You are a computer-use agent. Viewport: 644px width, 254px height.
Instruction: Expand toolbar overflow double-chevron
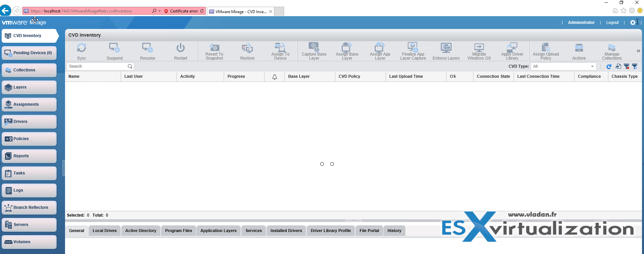[638, 51]
